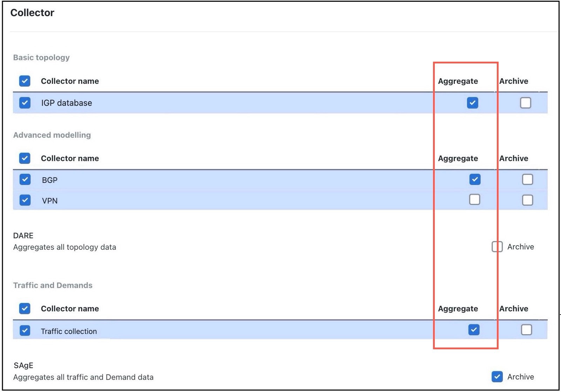This screenshot has height=392, width=561.
Task: Disable the Archive checkbox for SAgE
Action: tap(496, 377)
